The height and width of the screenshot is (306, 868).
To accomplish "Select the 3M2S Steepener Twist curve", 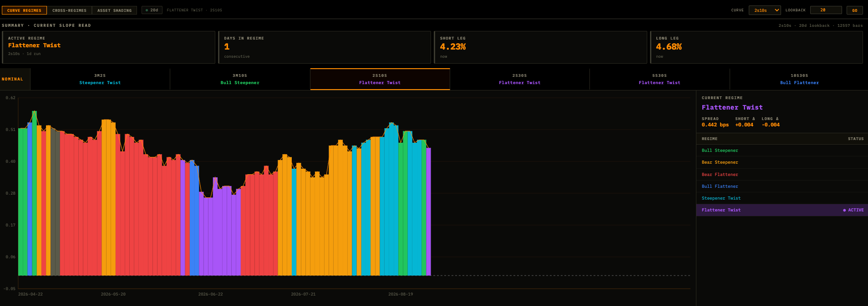I will tap(100, 79).
